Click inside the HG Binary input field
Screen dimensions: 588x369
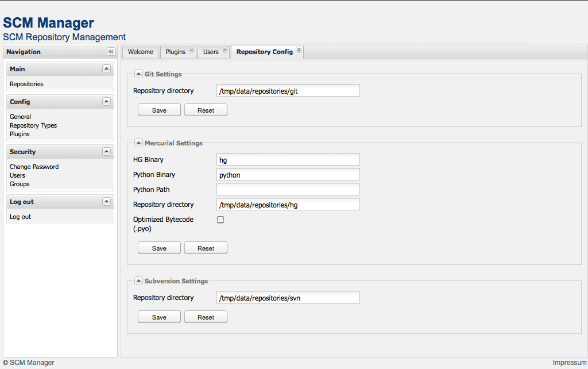click(287, 159)
